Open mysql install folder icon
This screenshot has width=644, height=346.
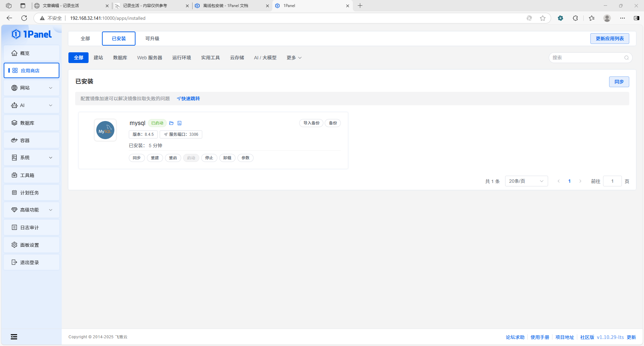171,123
